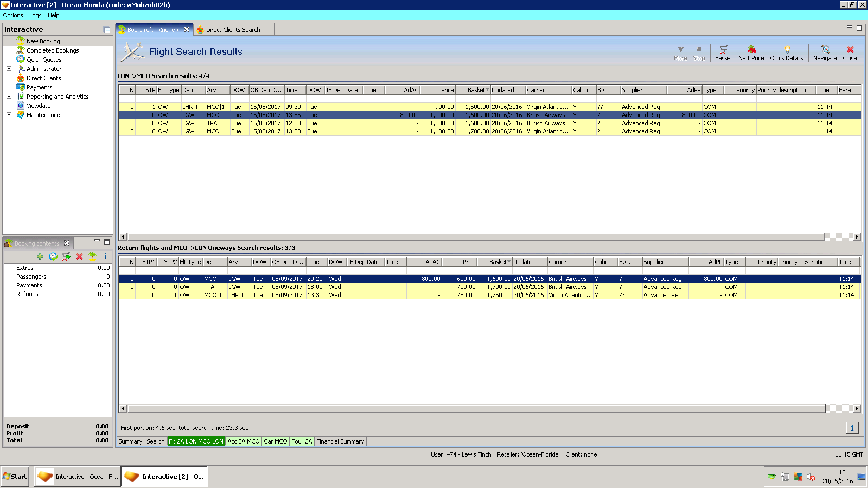Click the red X delete icon in Booking contents

(79, 256)
